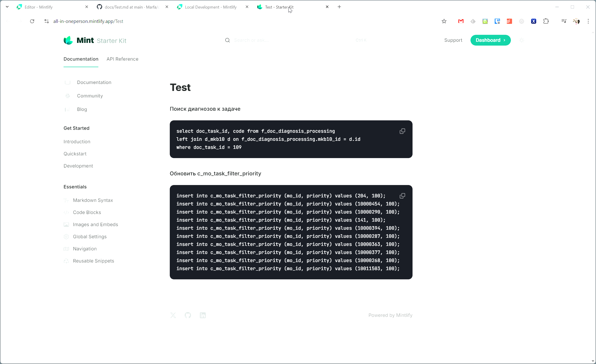Open the browser Extensions puzzle icon
The height and width of the screenshot is (364, 596).
pyautogui.click(x=546, y=21)
